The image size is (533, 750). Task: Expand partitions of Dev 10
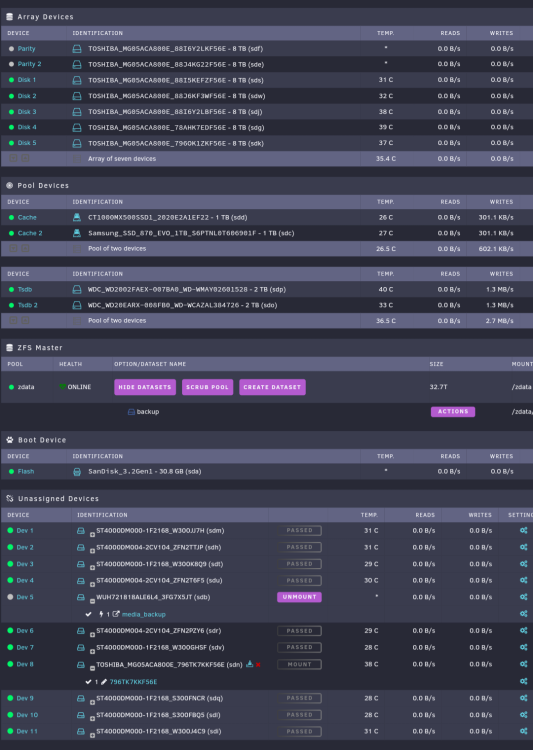[92, 719]
